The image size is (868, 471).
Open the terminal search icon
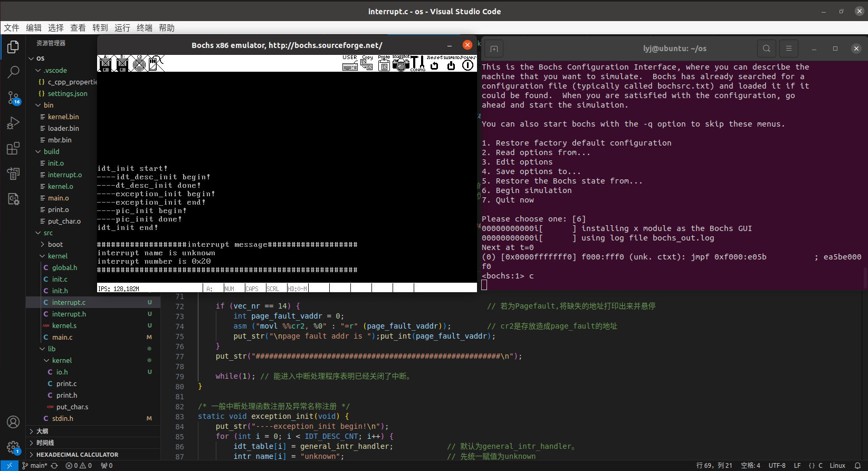pos(766,49)
